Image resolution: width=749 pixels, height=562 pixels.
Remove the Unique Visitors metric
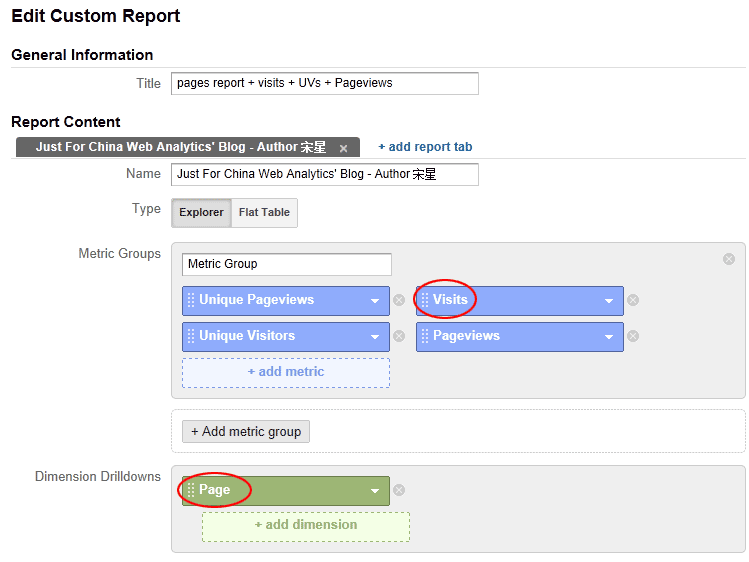[399, 336]
